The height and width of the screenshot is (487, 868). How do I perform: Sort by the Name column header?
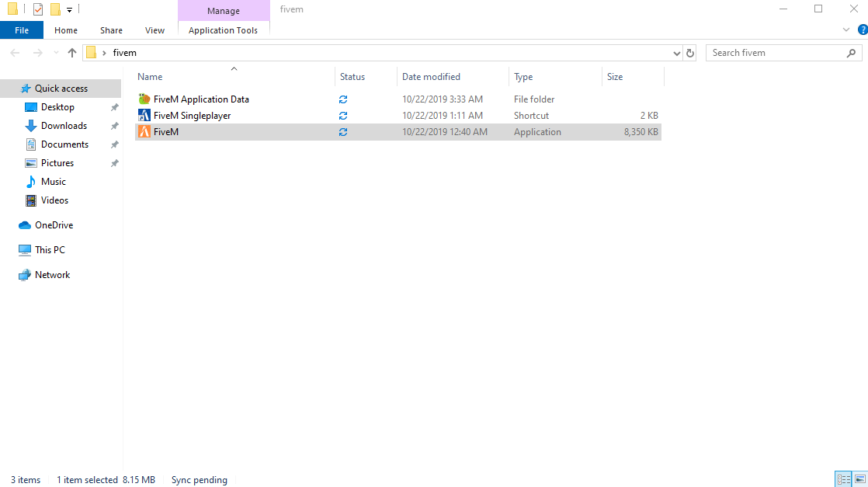234,76
